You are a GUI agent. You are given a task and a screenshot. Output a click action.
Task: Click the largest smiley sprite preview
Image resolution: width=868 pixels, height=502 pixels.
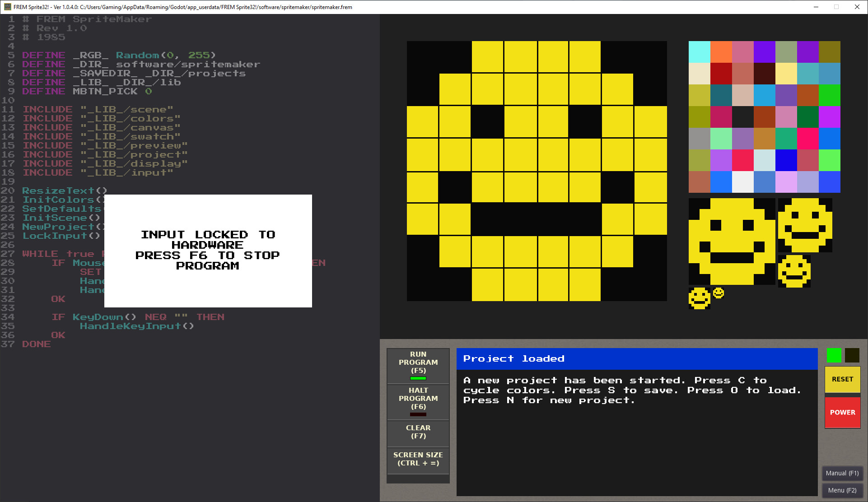pos(732,242)
